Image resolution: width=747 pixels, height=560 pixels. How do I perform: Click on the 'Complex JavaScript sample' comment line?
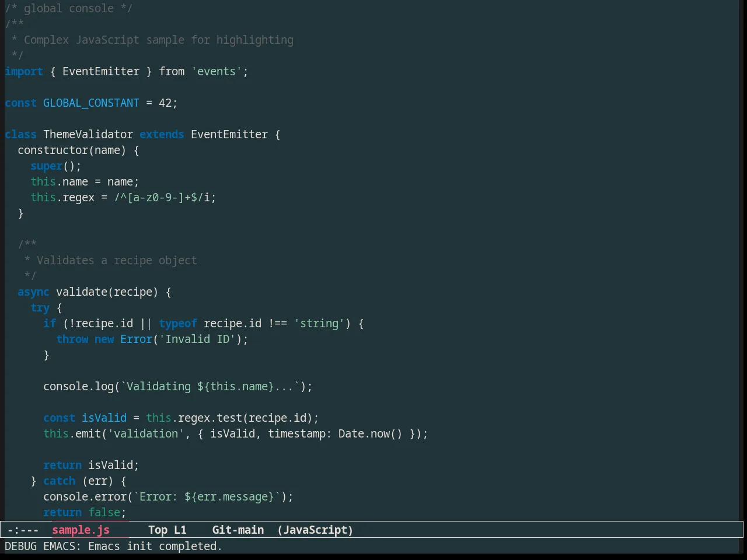point(152,40)
